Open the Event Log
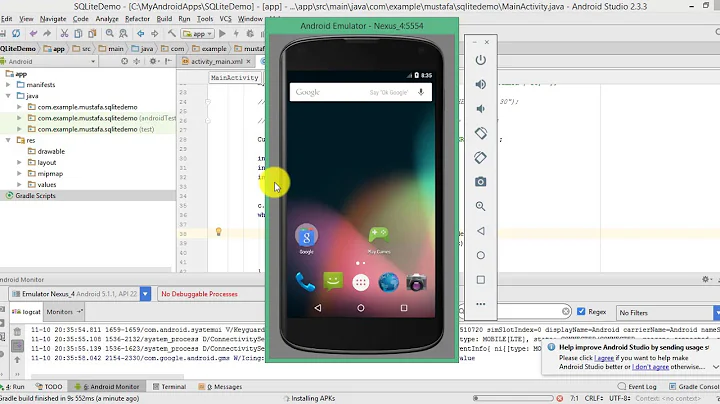The image size is (720, 404). (637, 387)
